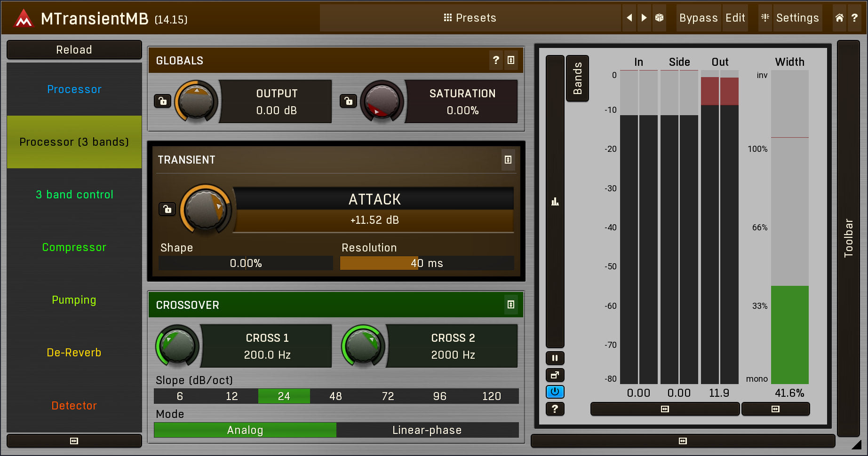Click the histogram icon on meter strip
Image resolution: width=868 pixels, height=456 pixels.
[x=555, y=202]
